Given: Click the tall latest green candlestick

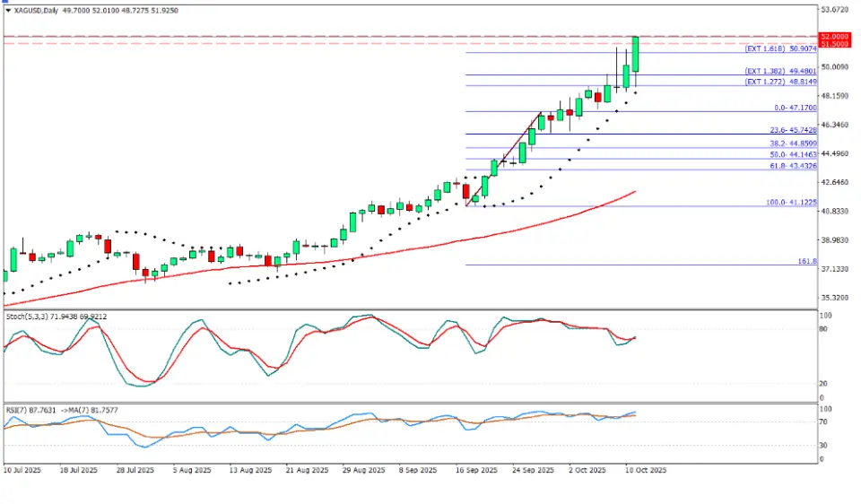Looking at the screenshot, I should pos(635,54).
